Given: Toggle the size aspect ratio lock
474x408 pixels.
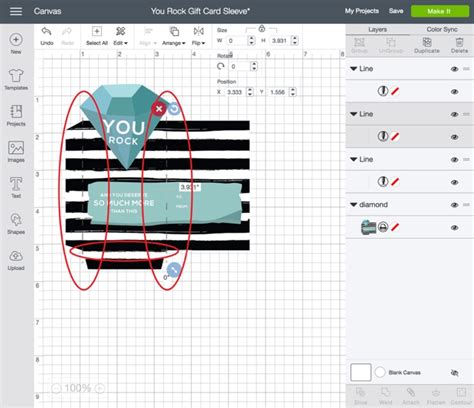Looking at the screenshot, I should [x=262, y=29].
